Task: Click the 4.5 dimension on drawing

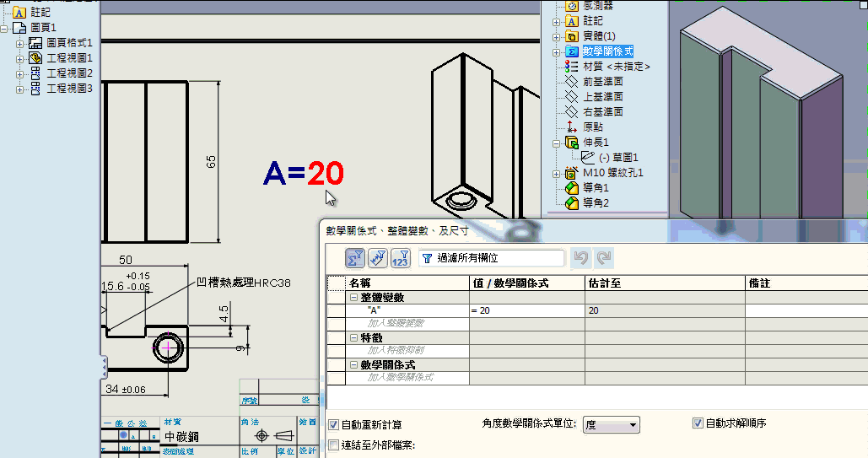Action: [224, 314]
